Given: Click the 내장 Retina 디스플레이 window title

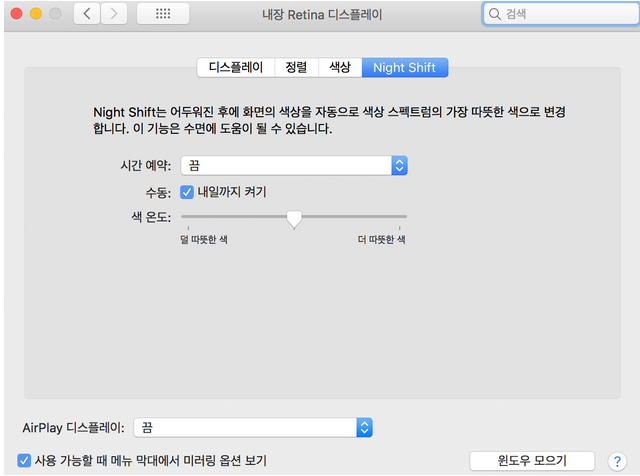Looking at the screenshot, I should pyautogui.click(x=322, y=15).
